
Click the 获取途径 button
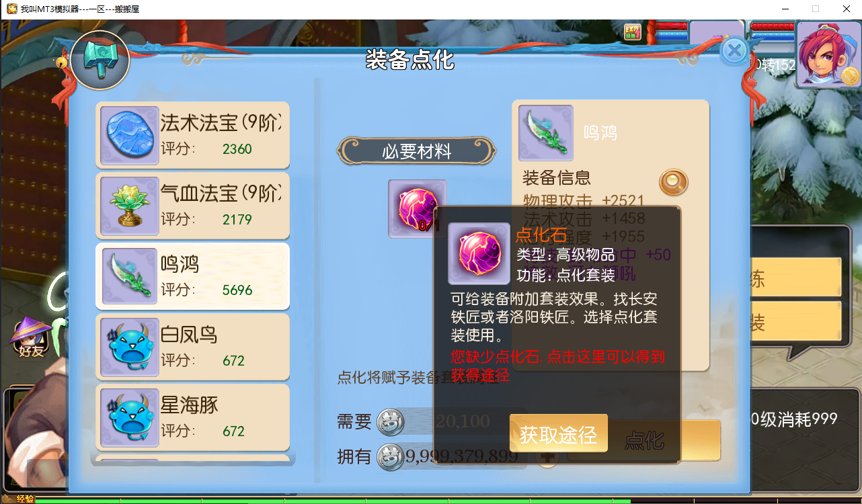[x=559, y=433]
